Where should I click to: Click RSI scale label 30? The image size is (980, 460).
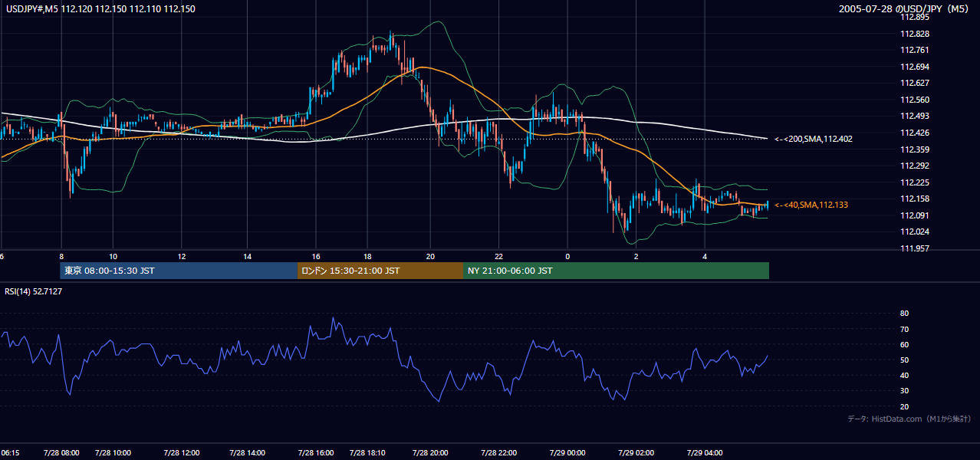pyautogui.click(x=904, y=390)
